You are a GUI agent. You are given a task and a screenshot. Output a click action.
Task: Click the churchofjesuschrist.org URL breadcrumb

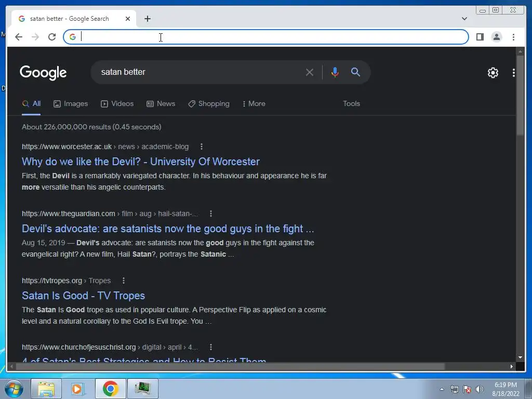[x=110, y=347]
